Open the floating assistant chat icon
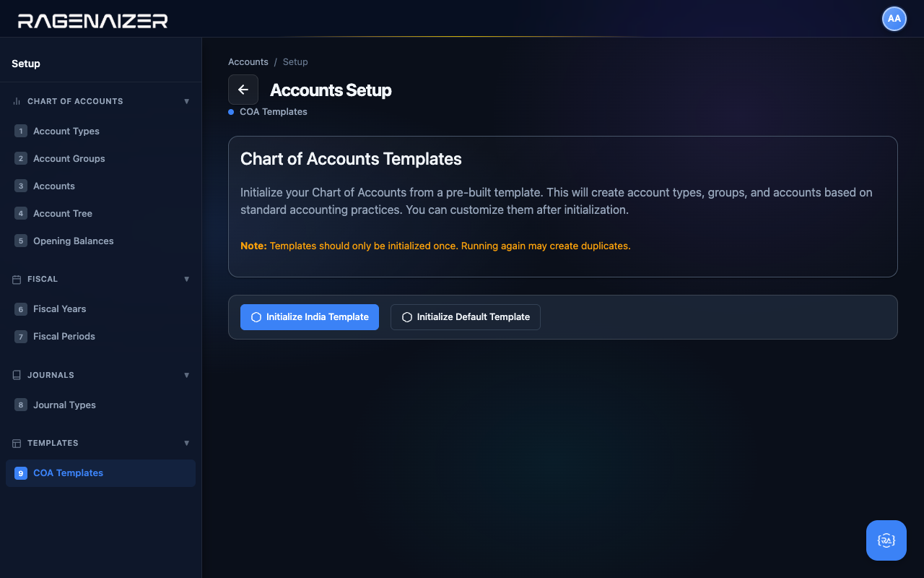924x578 pixels. (x=886, y=540)
